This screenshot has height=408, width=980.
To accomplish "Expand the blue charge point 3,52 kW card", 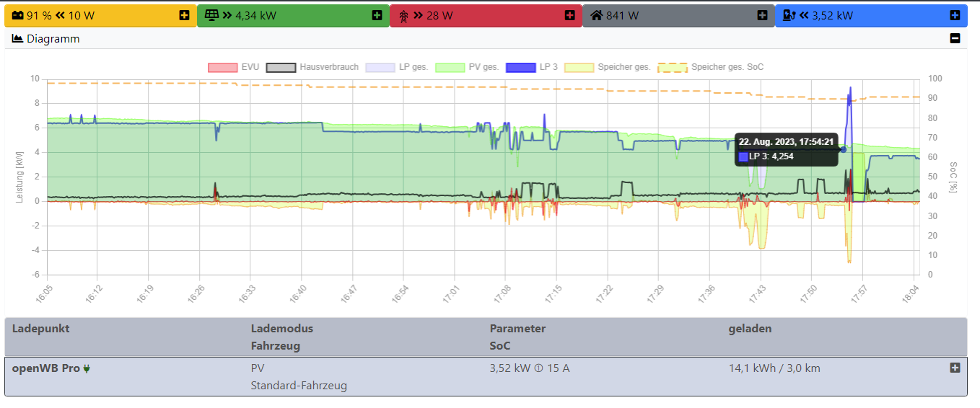I will tap(955, 15).
